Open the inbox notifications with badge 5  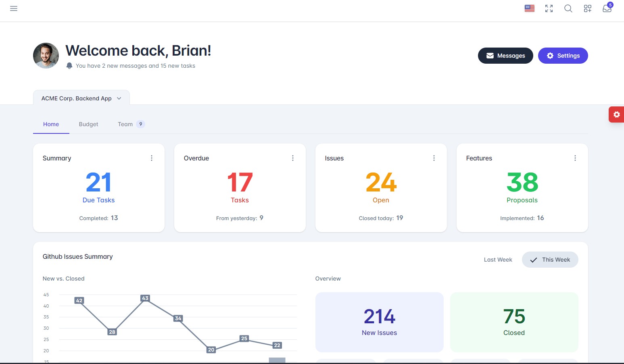click(x=607, y=8)
